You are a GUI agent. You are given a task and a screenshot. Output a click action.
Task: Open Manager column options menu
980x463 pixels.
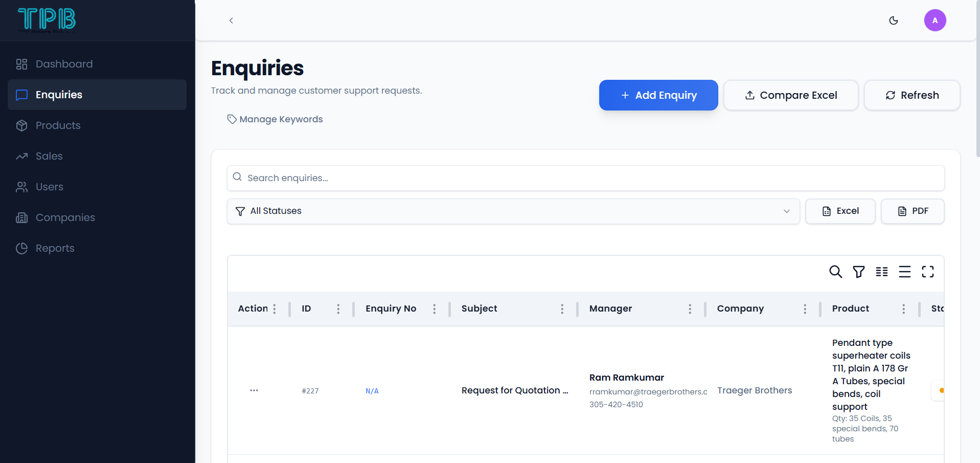(x=690, y=309)
